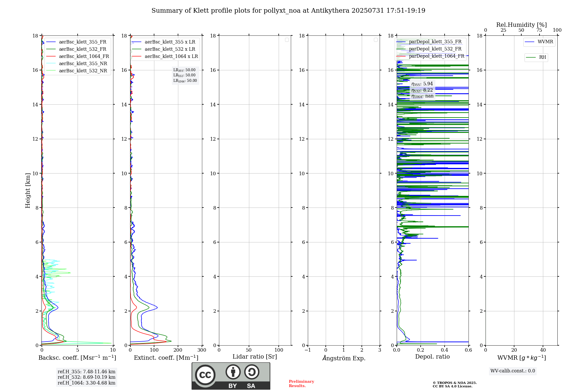Click the Lidar ratio [Sr] axis label

click(x=255, y=357)
